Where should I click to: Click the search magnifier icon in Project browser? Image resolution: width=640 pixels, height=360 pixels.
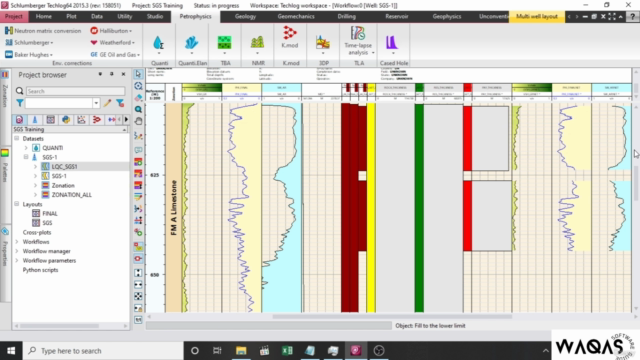pos(19,91)
